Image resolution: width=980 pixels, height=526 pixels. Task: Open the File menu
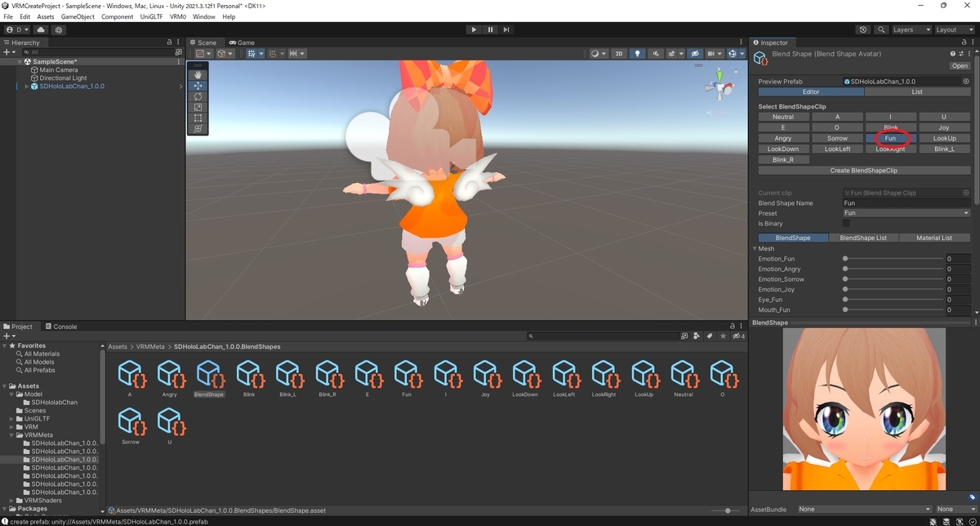tap(9, 16)
